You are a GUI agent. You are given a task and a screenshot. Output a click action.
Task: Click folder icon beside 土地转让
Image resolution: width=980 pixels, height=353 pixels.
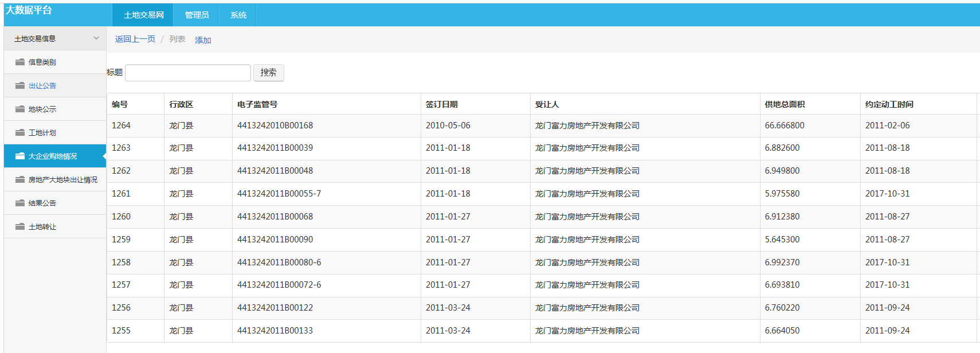tap(20, 226)
